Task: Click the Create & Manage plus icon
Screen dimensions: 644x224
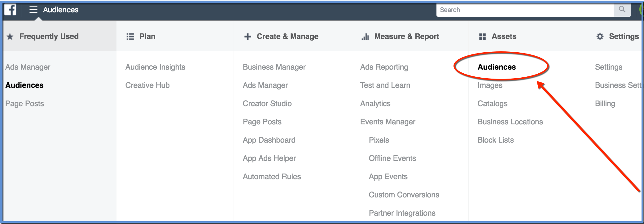Action: tap(248, 37)
